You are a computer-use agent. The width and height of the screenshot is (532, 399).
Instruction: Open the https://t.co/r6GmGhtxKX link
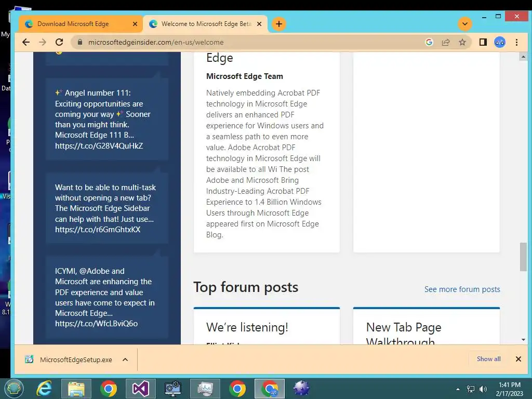pyautogui.click(x=98, y=229)
